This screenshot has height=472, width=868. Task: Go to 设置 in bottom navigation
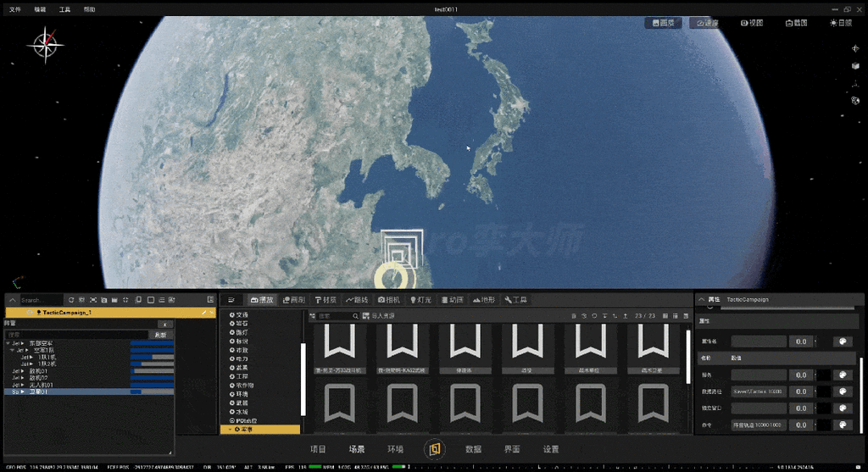pos(551,449)
